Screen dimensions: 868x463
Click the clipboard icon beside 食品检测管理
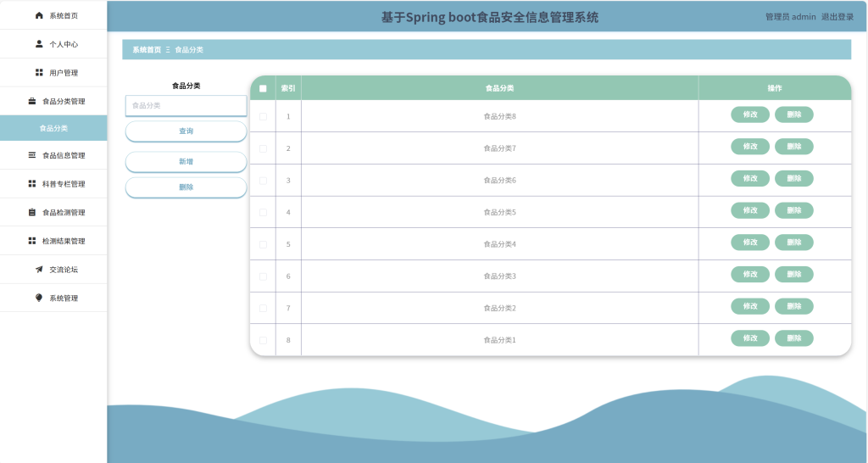32,212
